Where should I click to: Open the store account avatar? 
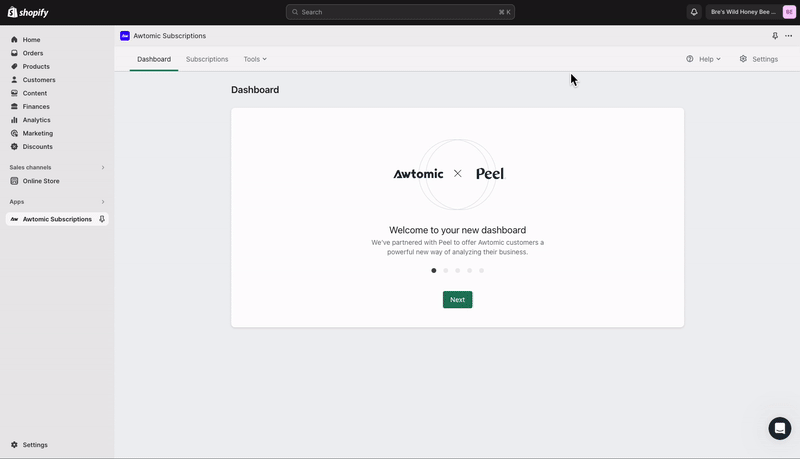[789, 12]
